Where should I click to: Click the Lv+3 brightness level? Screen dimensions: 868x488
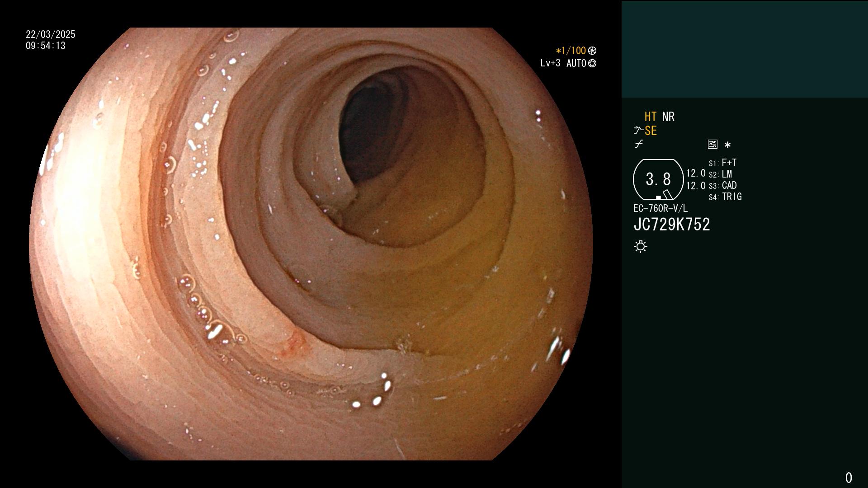550,63
